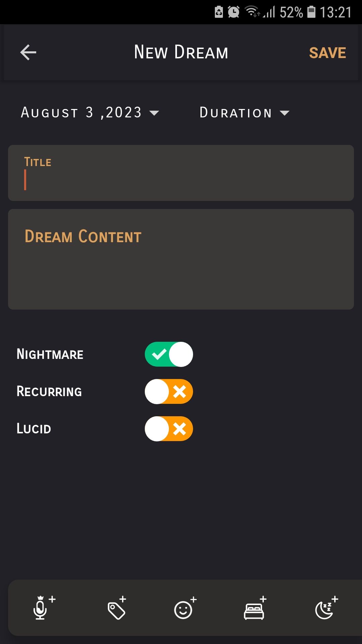Tap SAVE in the top right corner
The width and height of the screenshot is (362, 644).
[x=327, y=52]
